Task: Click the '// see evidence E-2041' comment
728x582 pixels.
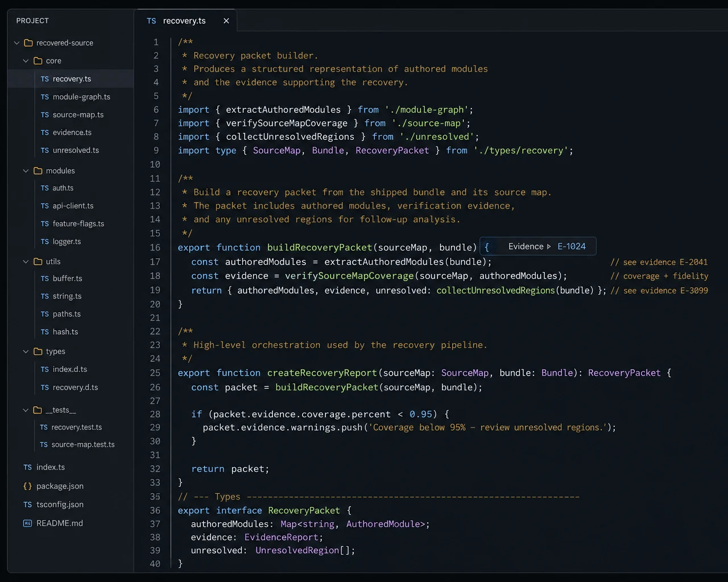Action: [x=659, y=262]
